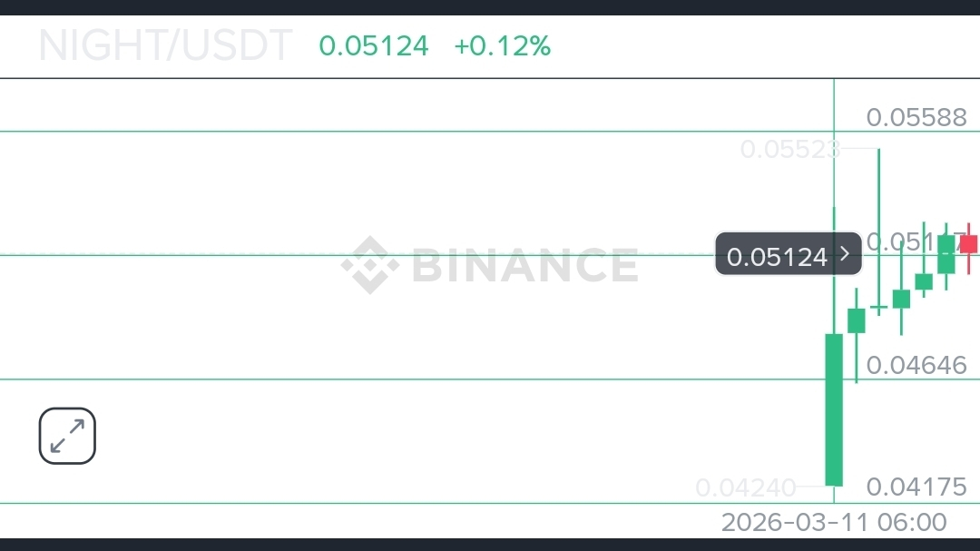Viewport: 980px width, 551px height.
Task: Click the green 0.05124 price in the header
Action: 374,45
